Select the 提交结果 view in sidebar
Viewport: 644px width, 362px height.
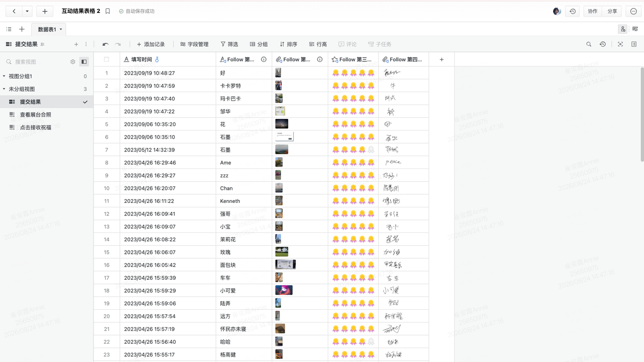click(x=47, y=102)
